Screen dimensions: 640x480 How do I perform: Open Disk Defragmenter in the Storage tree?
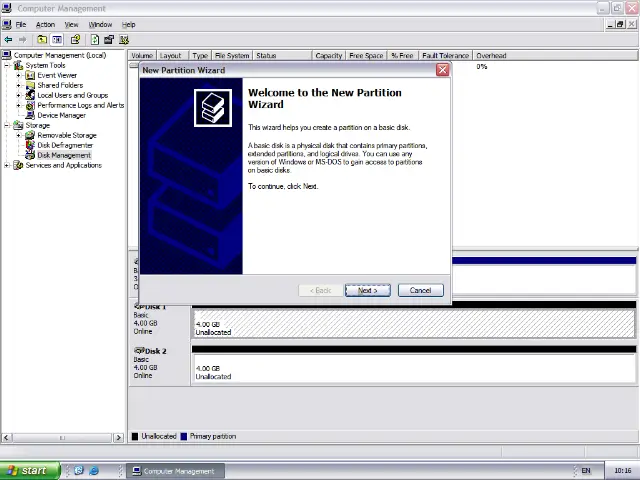click(x=65, y=145)
